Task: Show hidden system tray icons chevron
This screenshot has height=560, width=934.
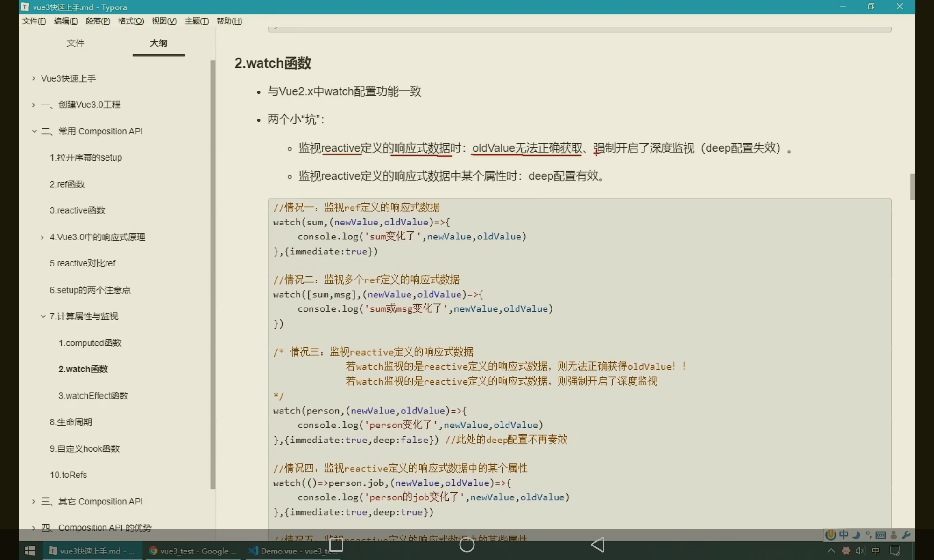Action: 831,551
